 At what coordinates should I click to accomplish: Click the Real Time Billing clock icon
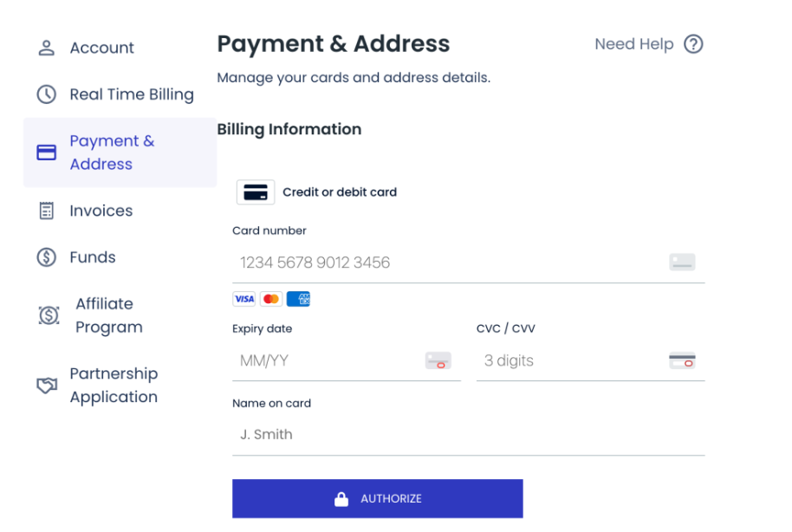pos(46,94)
